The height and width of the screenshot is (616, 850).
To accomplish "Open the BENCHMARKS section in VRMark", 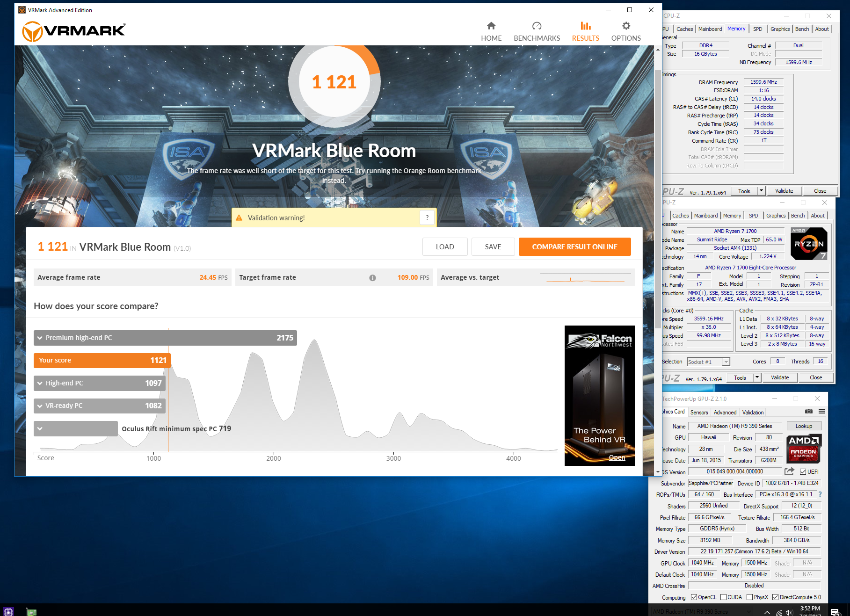I will (x=537, y=31).
